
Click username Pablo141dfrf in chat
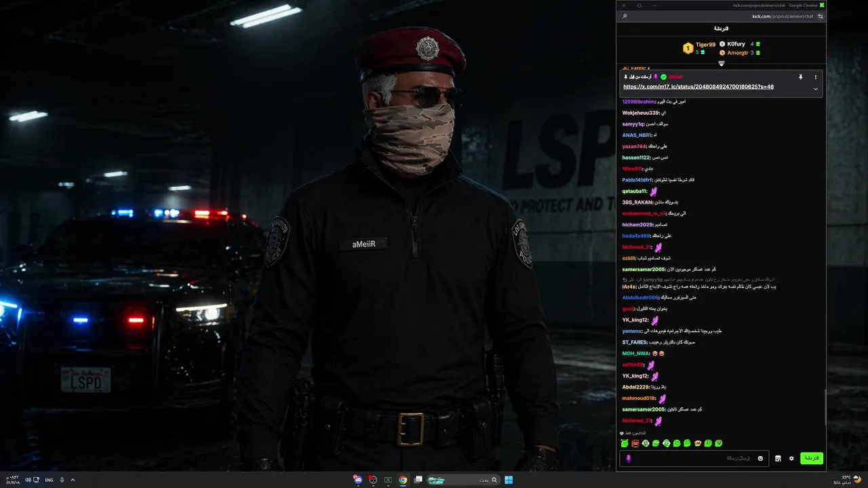pyautogui.click(x=637, y=180)
